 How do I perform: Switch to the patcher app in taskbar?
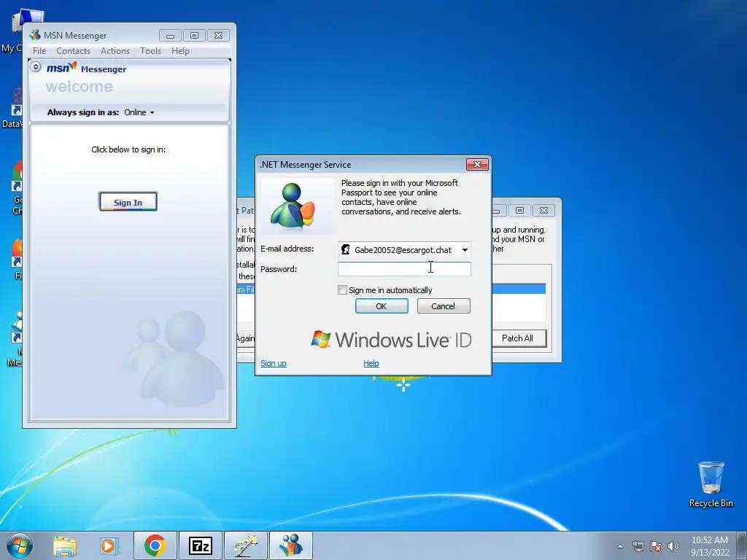pos(246,545)
